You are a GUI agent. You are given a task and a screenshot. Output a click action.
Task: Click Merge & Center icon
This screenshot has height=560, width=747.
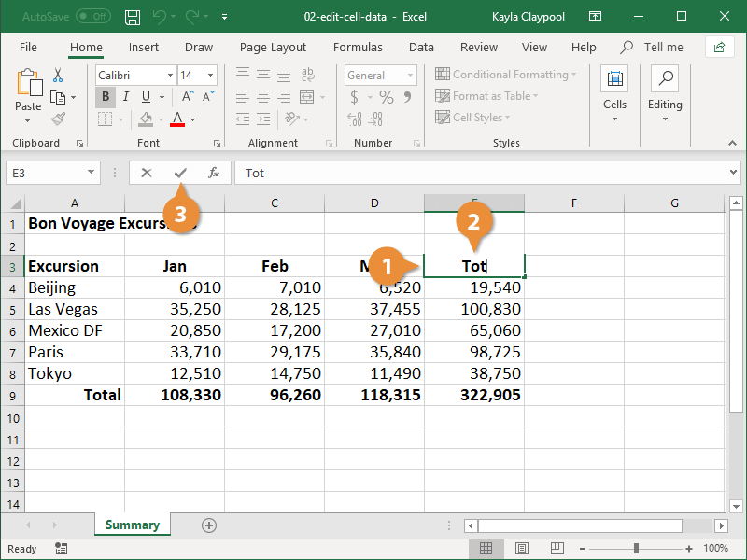coord(307,97)
